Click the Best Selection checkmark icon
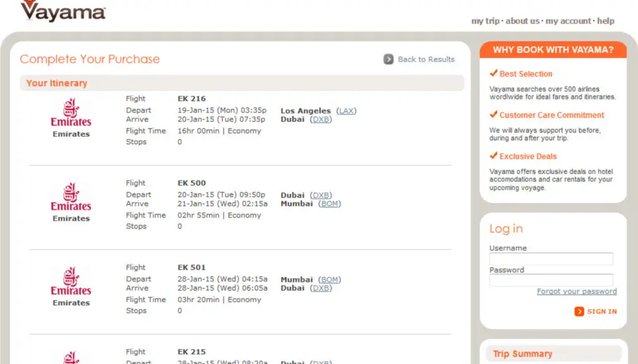The image size is (638, 364). point(494,73)
